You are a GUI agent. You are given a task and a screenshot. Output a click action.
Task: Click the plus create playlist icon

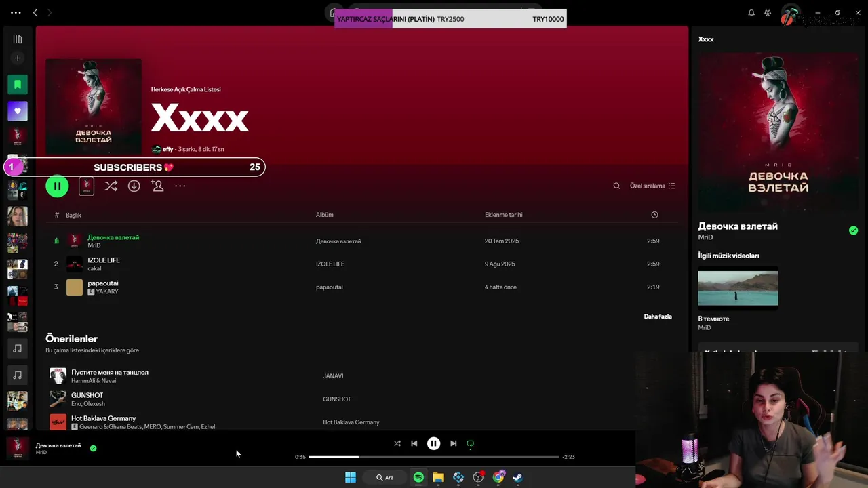point(18,58)
